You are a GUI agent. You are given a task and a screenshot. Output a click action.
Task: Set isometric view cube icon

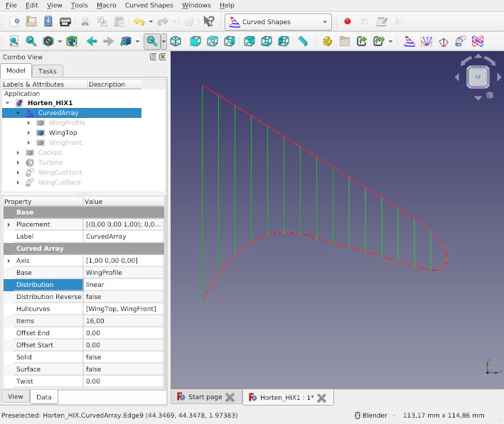coord(176,41)
